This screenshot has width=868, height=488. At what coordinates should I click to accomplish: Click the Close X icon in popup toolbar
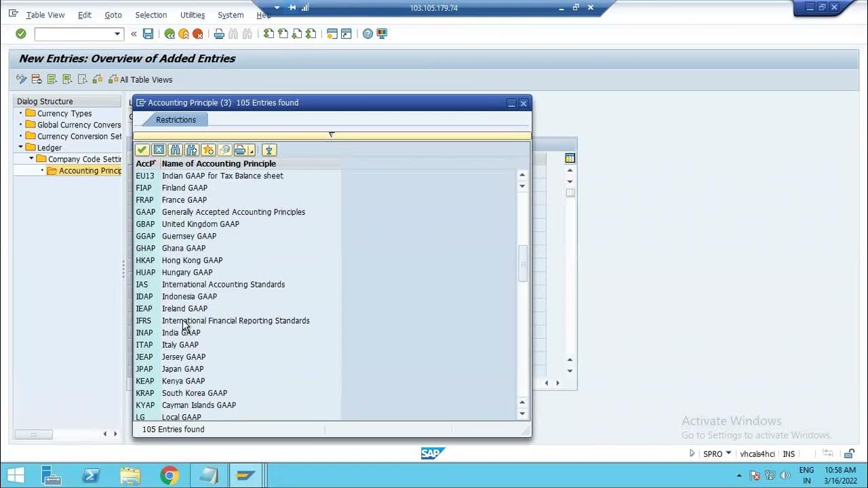tap(159, 150)
